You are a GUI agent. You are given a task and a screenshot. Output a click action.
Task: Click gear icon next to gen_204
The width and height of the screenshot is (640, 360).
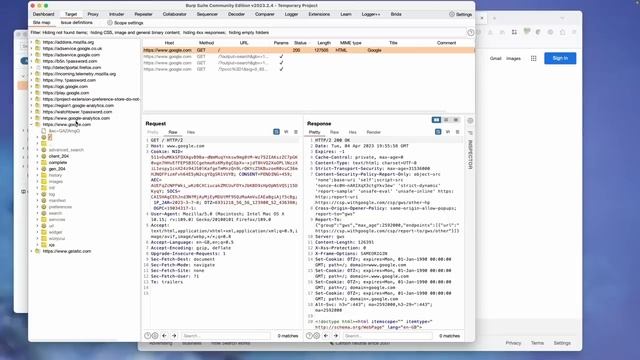point(44,169)
